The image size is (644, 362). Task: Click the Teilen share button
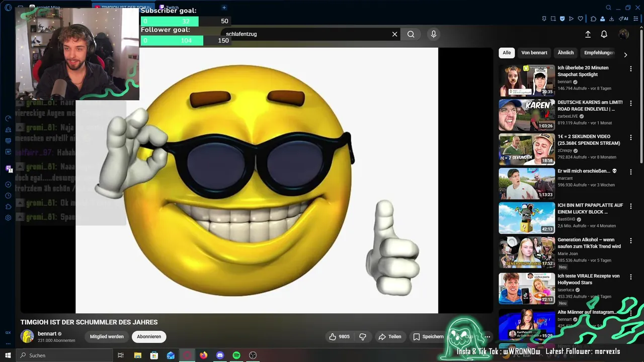pyautogui.click(x=390, y=336)
